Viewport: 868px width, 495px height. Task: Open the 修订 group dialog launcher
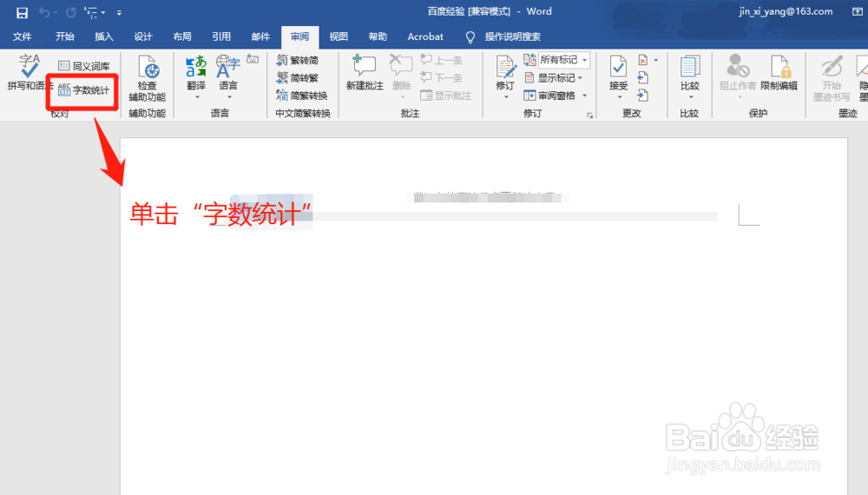tap(589, 115)
